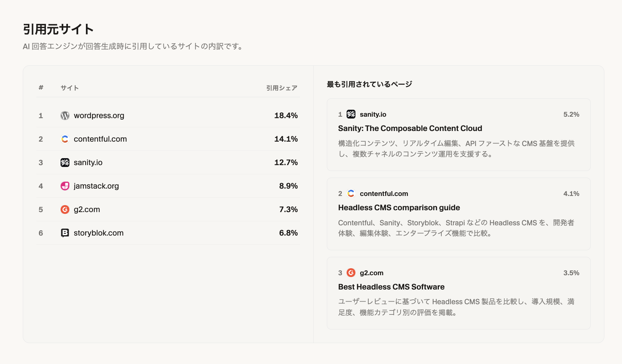
Task: Open Best Headless CMS Software page
Action: (x=391, y=287)
